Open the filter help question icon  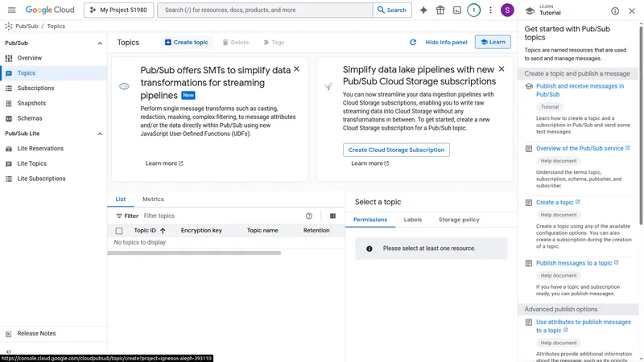point(309,216)
